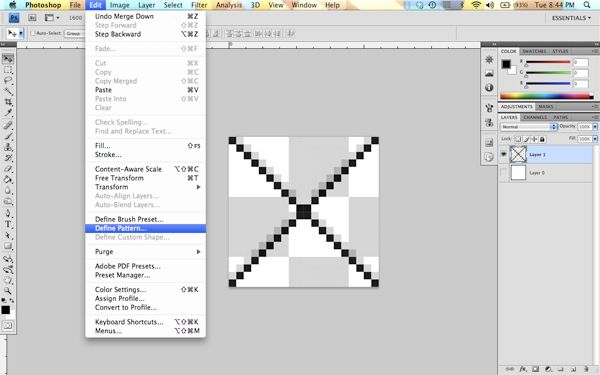The image size is (600, 375).
Task: Select the Path Selection tool
Action: 8,235
